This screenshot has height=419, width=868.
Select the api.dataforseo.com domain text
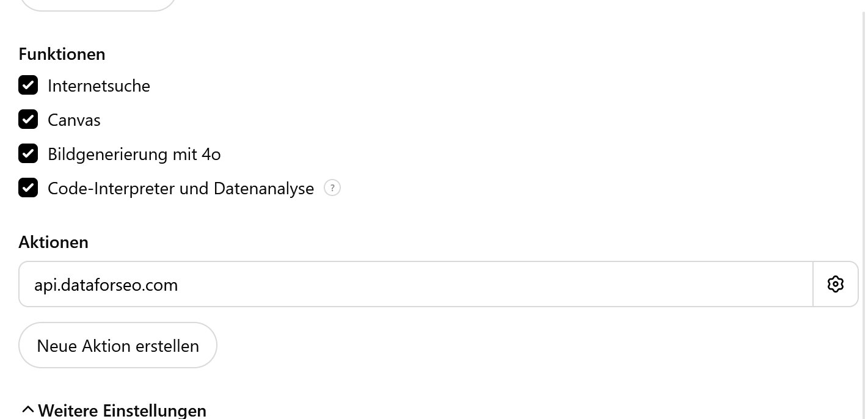pos(106,285)
